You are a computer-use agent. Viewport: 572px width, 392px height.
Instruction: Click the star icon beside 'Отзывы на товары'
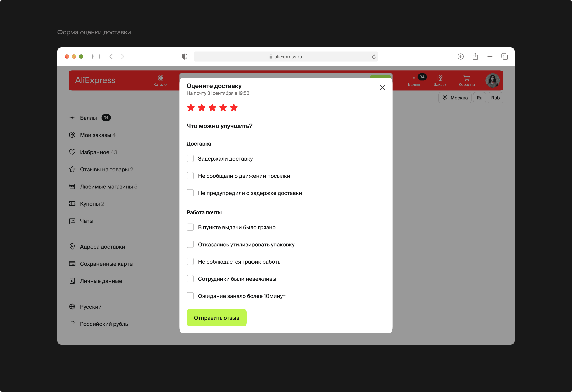coord(72,169)
